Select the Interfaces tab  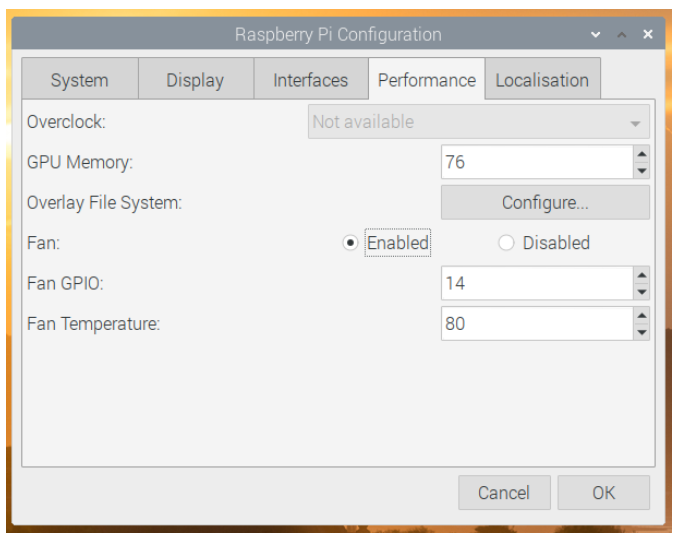coord(310,80)
